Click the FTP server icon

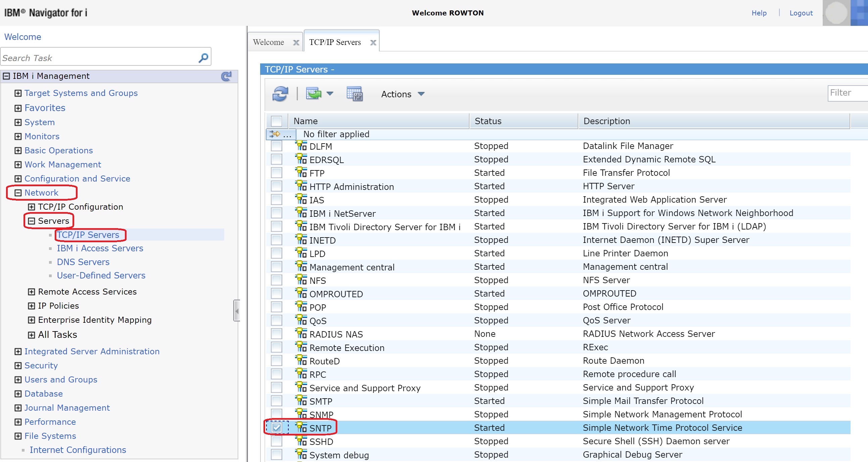pos(301,173)
